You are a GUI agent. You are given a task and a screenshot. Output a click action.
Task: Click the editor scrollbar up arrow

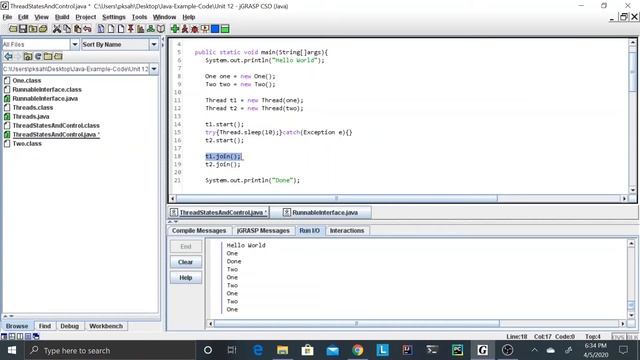[633, 42]
